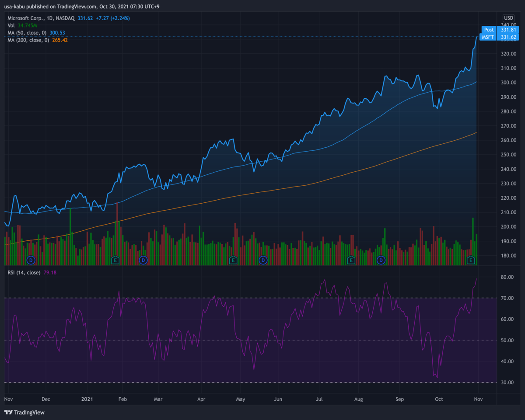Click the Oct label on the time axis
Screen dimensions: 525x420
[x=439, y=399]
